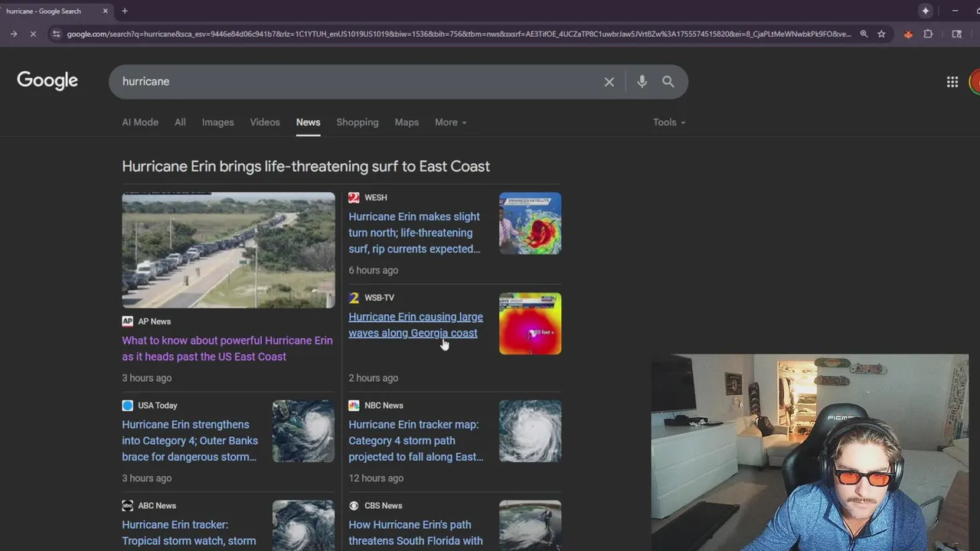This screenshot has width=980, height=551.
Task: Click the search magnifier button
Action: tap(668, 81)
